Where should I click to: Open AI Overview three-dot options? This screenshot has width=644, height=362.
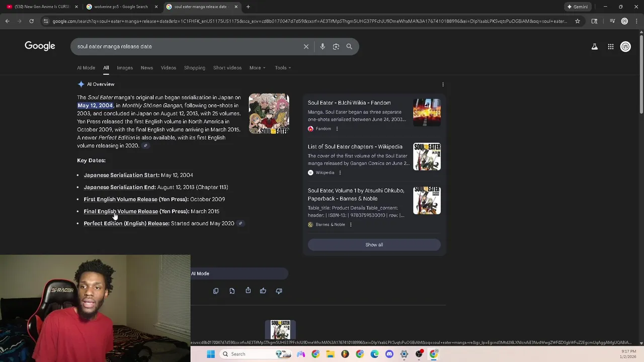[x=443, y=84]
